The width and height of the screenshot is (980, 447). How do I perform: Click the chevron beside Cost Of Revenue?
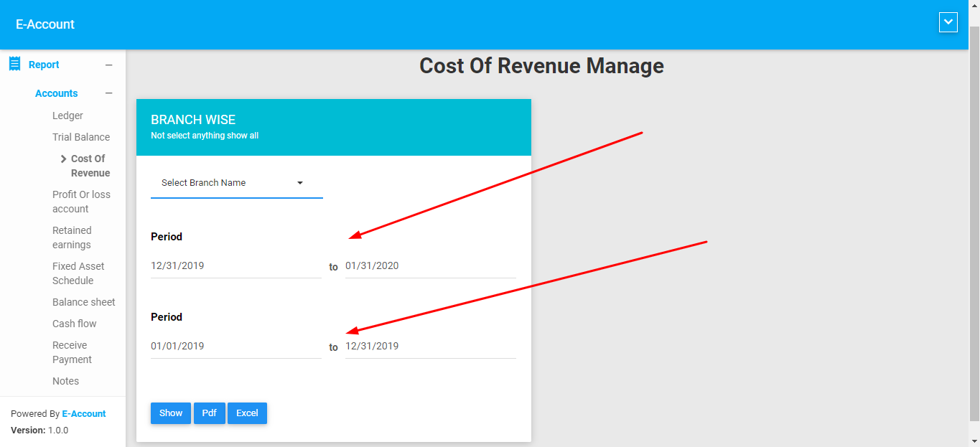click(x=64, y=159)
